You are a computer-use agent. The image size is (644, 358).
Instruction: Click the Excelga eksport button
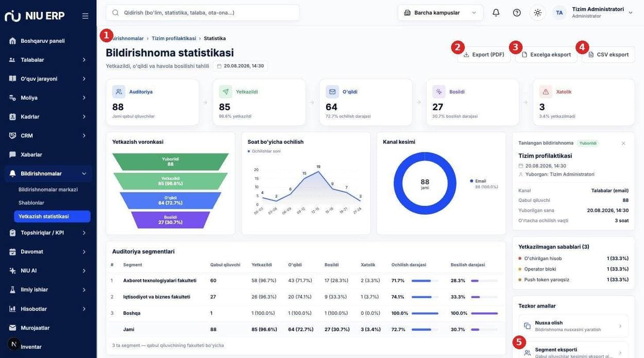tap(546, 55)
